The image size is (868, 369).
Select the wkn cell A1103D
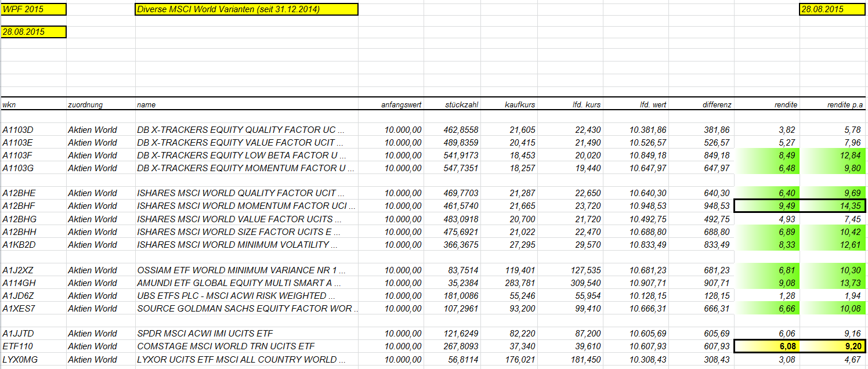33,129
